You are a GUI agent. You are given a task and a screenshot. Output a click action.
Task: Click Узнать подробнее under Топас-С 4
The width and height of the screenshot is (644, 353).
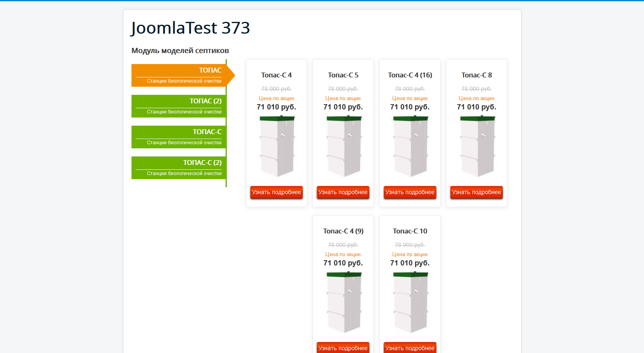(x=276, y=192)
